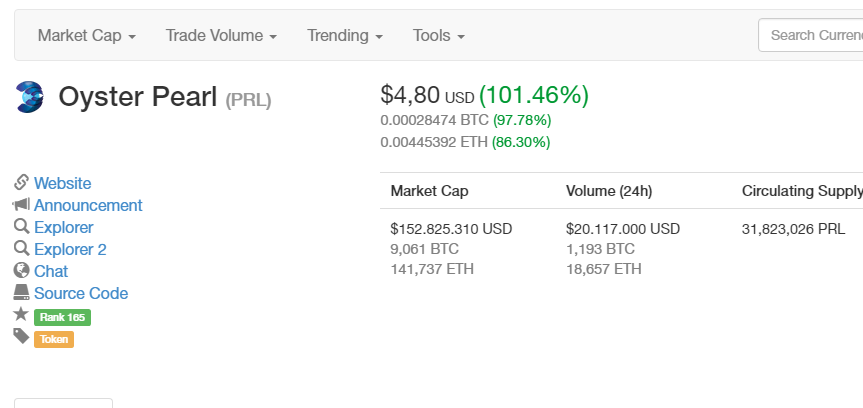
Task: Click the magnifier icon beside Explorer 2
Action: [21, 249]
